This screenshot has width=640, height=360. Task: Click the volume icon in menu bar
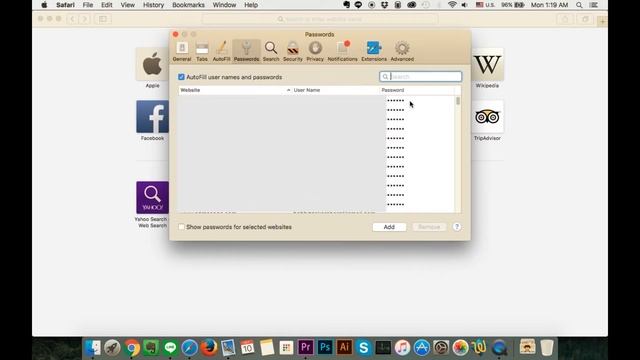(x=464, y=5)
